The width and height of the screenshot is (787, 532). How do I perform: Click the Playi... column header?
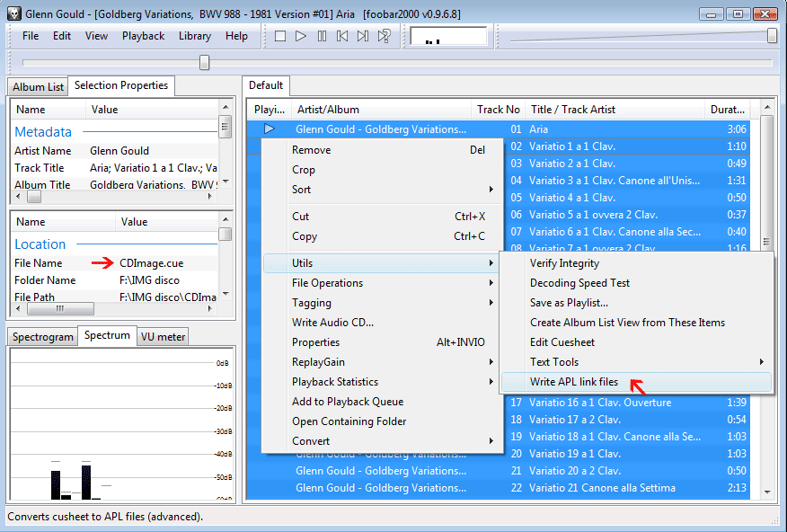(269, 110)
